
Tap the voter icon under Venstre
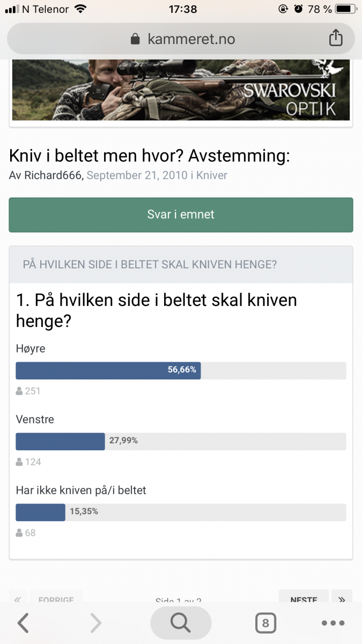click(x=19, y=462)
